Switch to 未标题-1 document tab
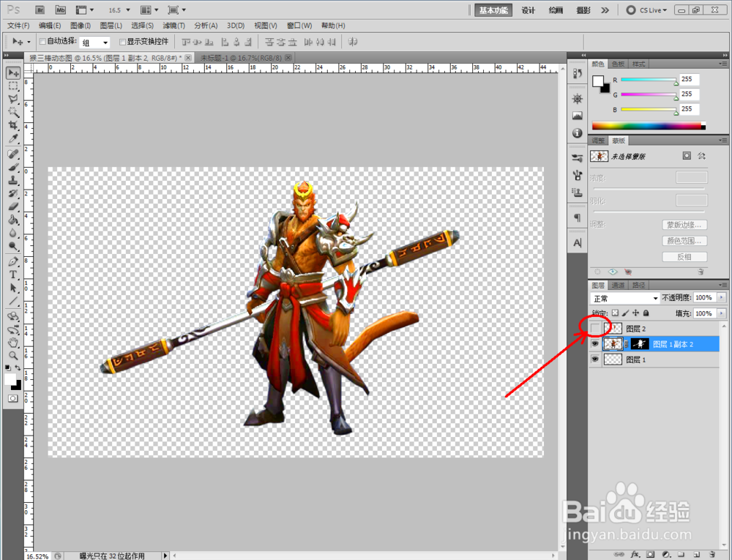 point(242,58)
